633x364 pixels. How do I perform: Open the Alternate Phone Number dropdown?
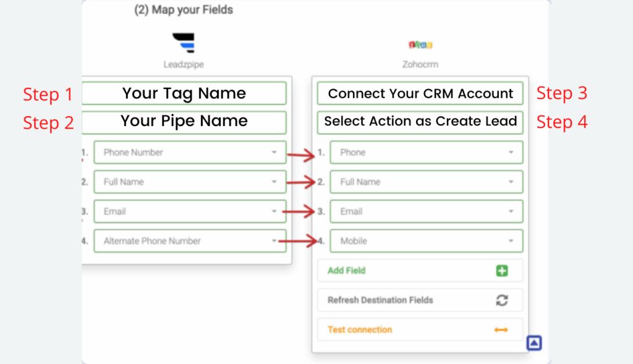(190, 241)
